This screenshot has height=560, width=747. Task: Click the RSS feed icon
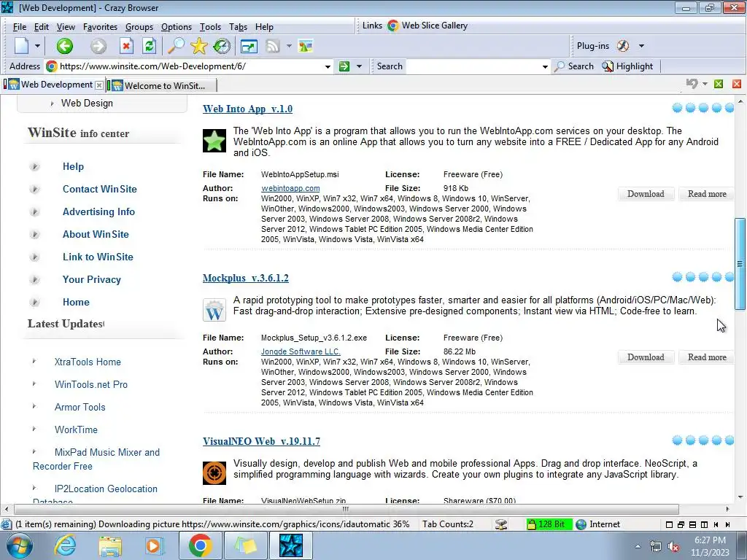coord(273,46)
